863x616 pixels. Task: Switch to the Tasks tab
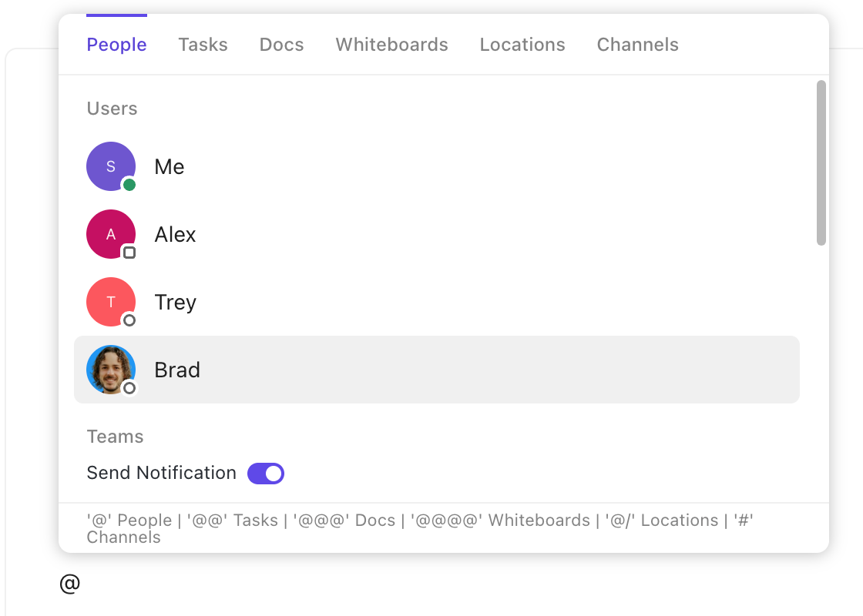(203, 45)
